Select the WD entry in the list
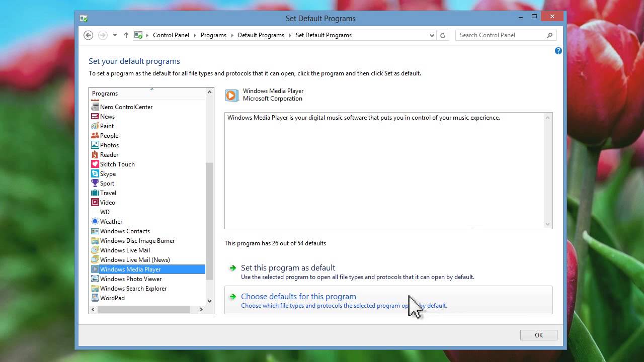 coord(105,212)
